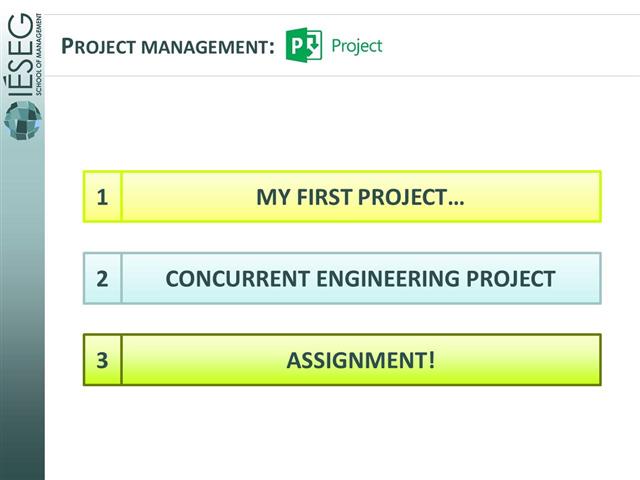This screenshot has height=480, width=640.
Task: Select the "Project" wordmark beside the green icon
Action: pos(357,46)
